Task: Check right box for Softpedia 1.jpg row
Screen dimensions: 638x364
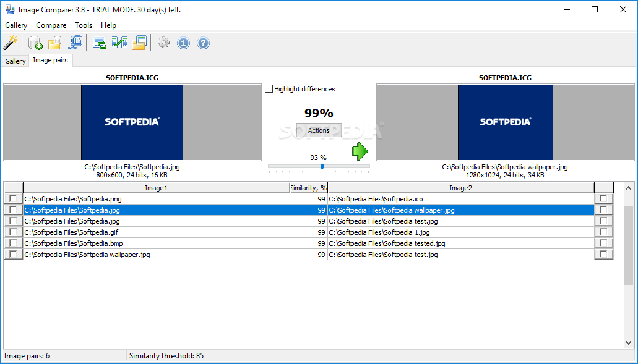Action: (603, 232)
